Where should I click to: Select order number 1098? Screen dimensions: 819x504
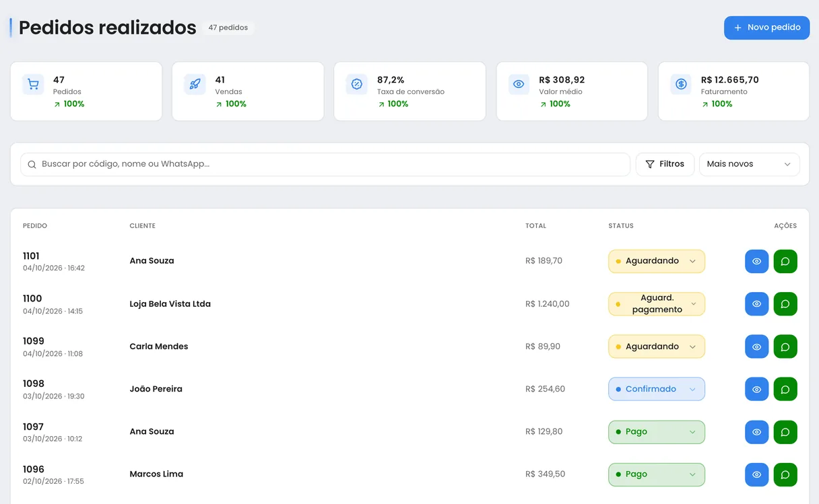pos(34,384)
